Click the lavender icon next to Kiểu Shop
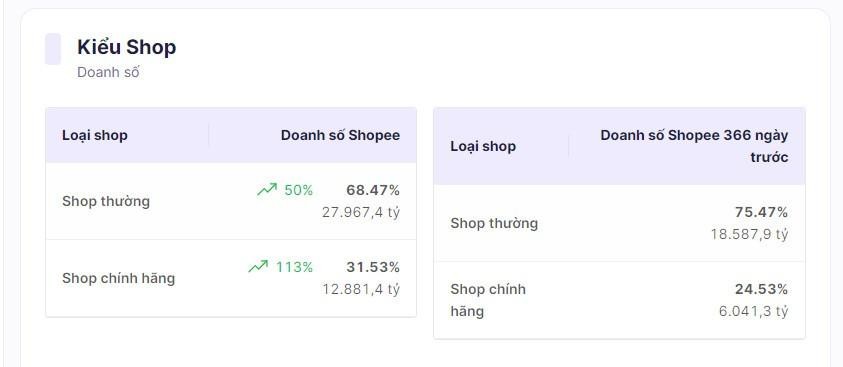This screenshot has width=843, height=367. 53,49
